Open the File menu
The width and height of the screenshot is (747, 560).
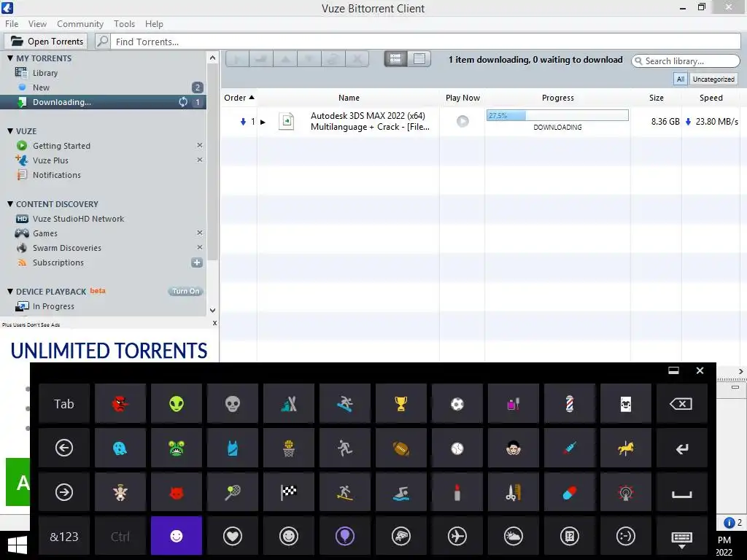click(12, 24)
